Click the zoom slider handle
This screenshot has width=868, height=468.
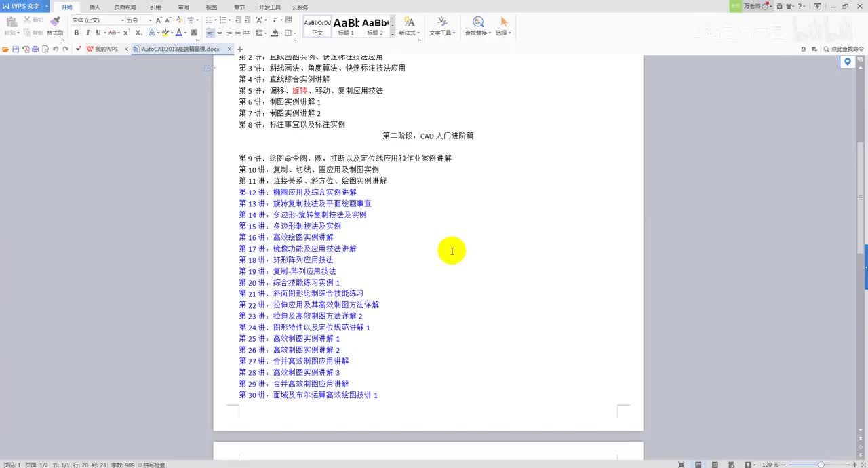tap(821, 465)
